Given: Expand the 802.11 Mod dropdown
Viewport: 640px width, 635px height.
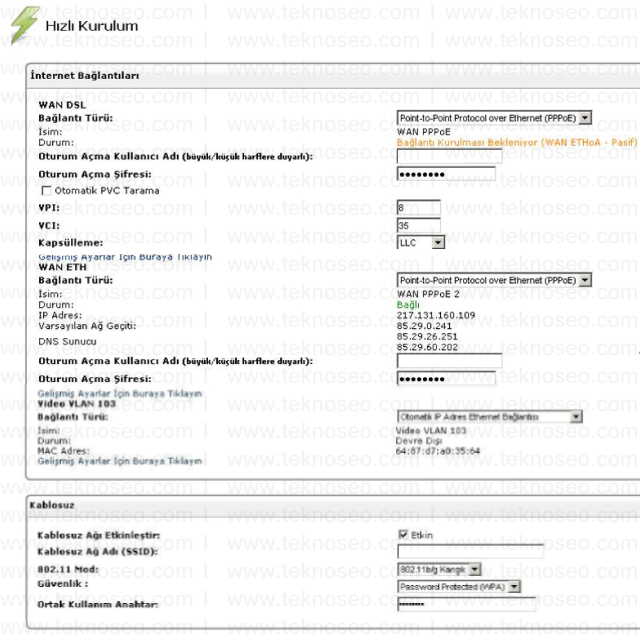Looking at the screenshot, I should [440, 569].
